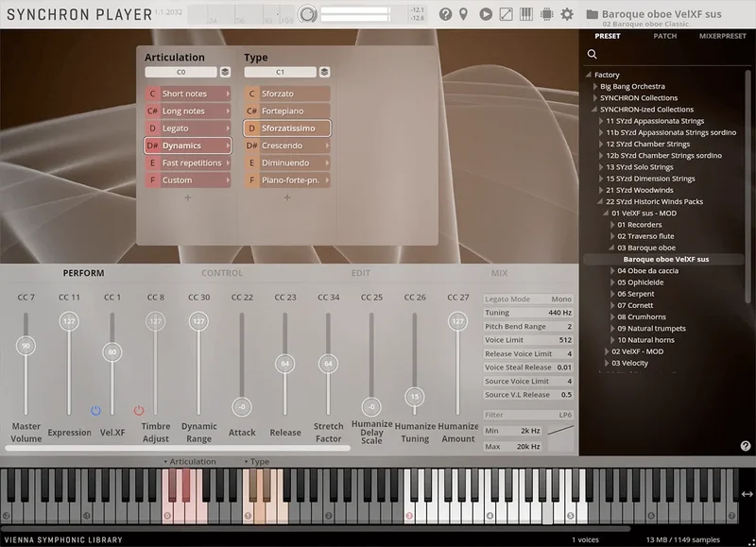The width and height of the screenshot is (756, 547).
Task: Select the Long notes articulation
Action: pos(187,111)
